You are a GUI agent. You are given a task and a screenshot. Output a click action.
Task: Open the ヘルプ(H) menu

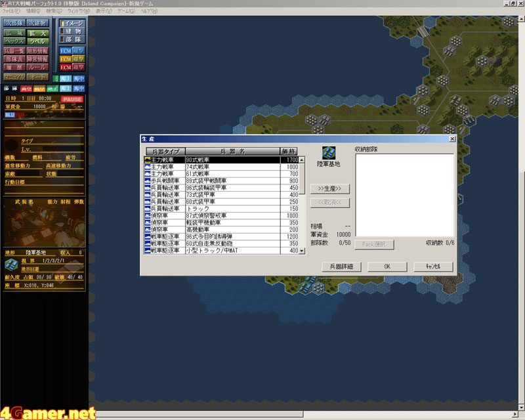pyautogui.click(x=149, y=11)
